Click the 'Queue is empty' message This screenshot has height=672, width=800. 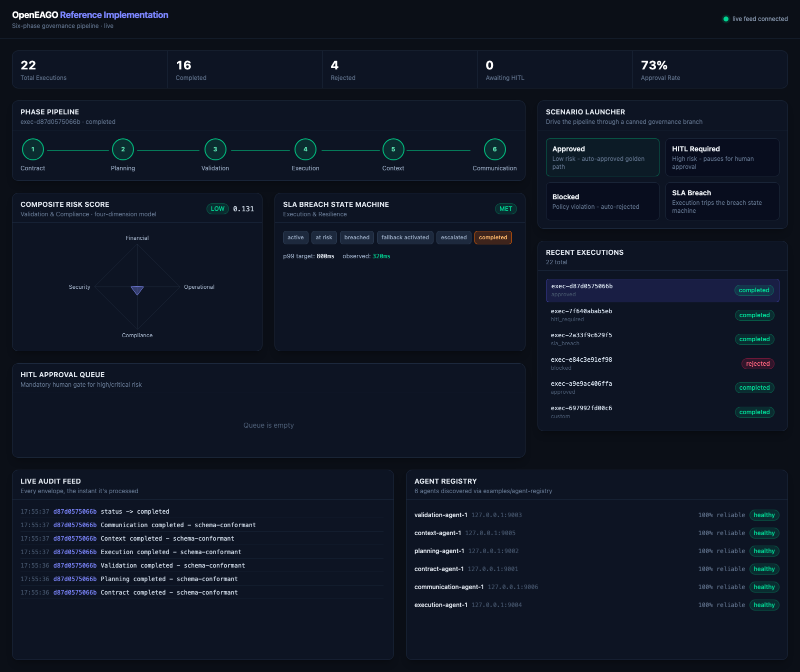click(268, 425)
